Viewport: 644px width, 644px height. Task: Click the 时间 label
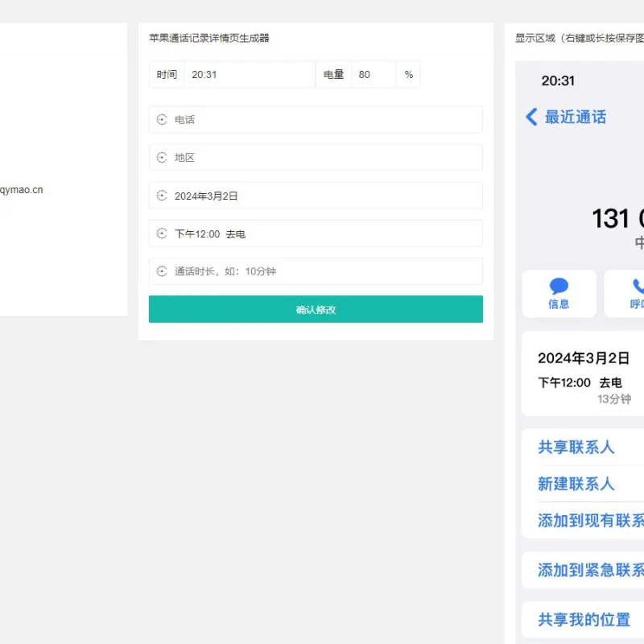[167, 74]
